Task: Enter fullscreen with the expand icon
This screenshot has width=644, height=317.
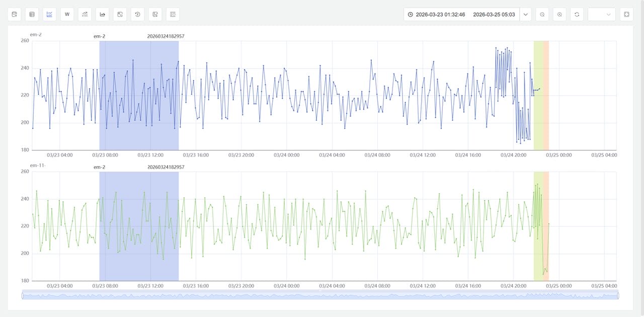Action: [x=626, y=15]
